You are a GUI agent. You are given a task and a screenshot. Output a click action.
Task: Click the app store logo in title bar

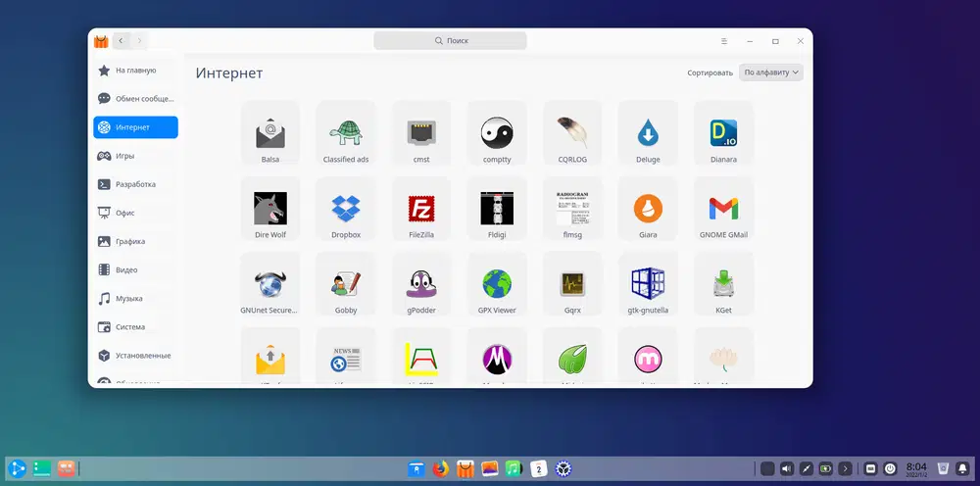[101, 41]
